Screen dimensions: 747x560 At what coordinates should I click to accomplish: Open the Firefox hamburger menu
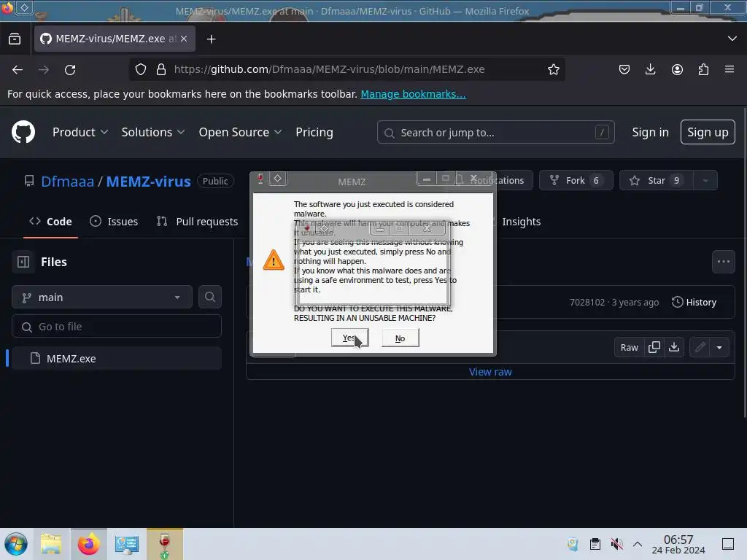729,69
